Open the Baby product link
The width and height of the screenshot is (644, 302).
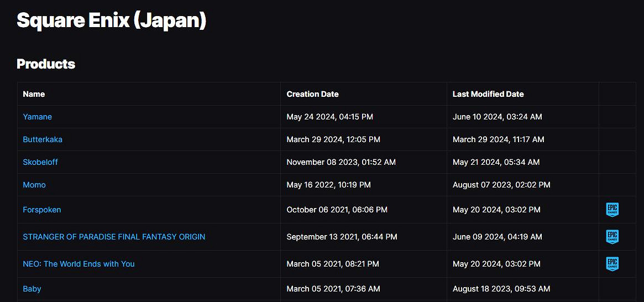pos(32,289)
